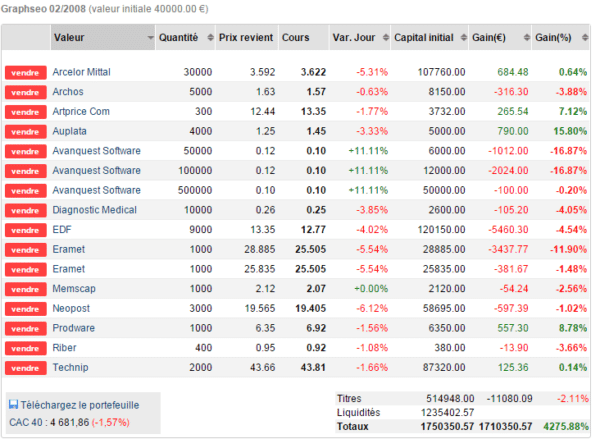Click the Cours column header
Viewport: 600px width, 439px height.
304,38
